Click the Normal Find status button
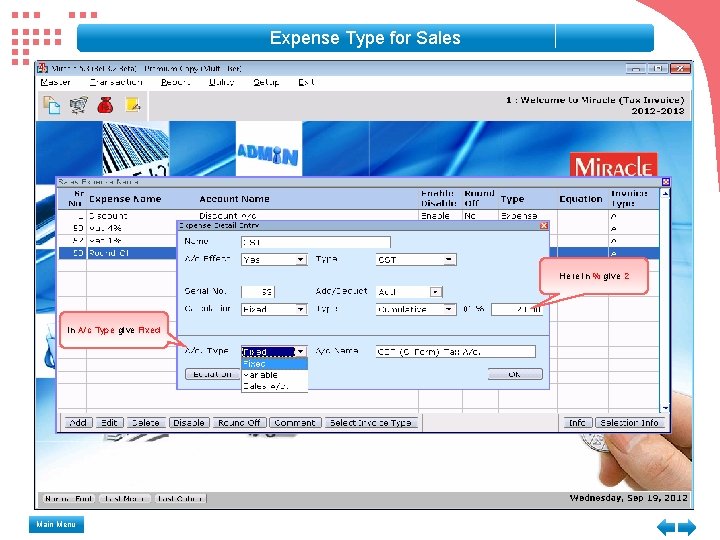 [69, 498]
